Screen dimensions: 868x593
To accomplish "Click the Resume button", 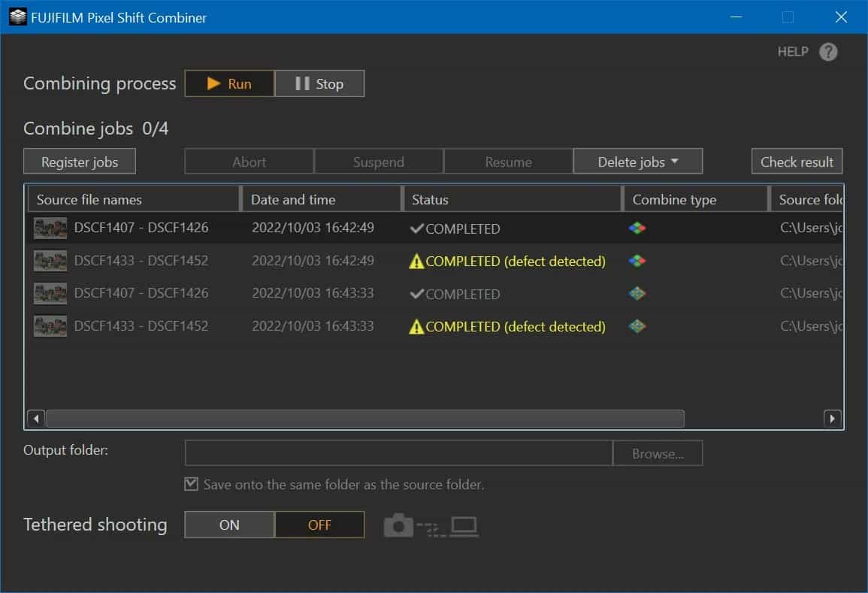I will [x=508, y=162].
